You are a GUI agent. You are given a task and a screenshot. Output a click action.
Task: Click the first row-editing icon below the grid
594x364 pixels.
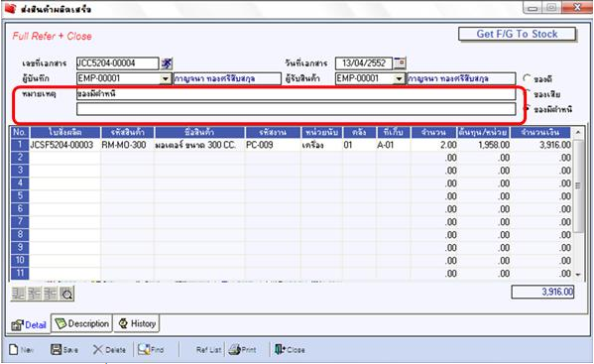coord(18,294)
